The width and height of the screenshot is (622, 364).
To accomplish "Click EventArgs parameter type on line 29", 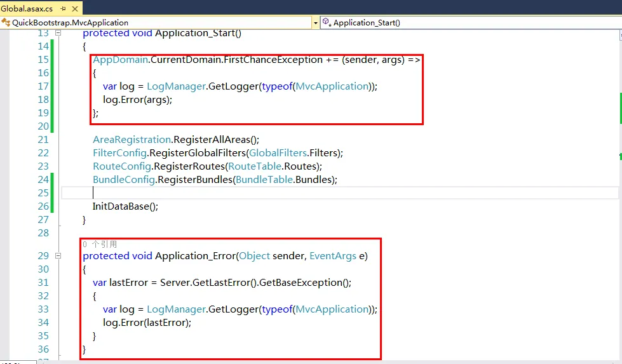I will [x=333, y=256].
